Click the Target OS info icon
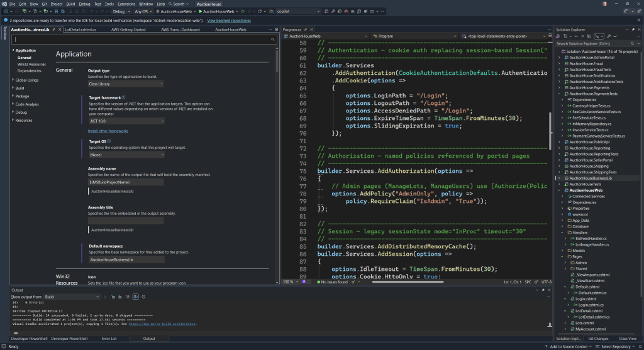This screenshot has width=644, height=350. 109,141
